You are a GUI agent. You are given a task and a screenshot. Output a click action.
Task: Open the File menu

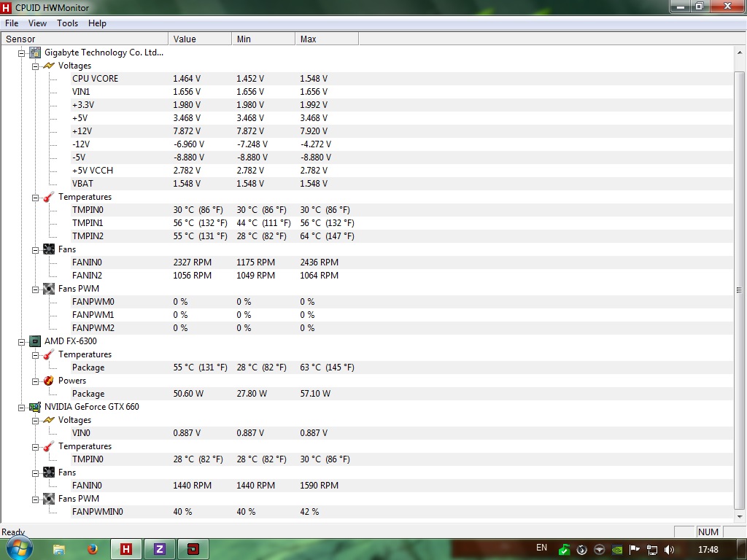coord(12,23)
